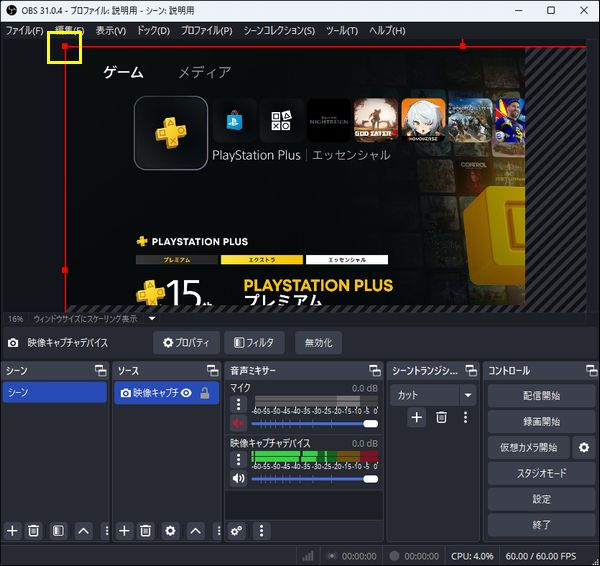The image size is (600, 566).
Task: Mute 映像キャプチャデバイス audio speaker icon
Action: point(238,478)
